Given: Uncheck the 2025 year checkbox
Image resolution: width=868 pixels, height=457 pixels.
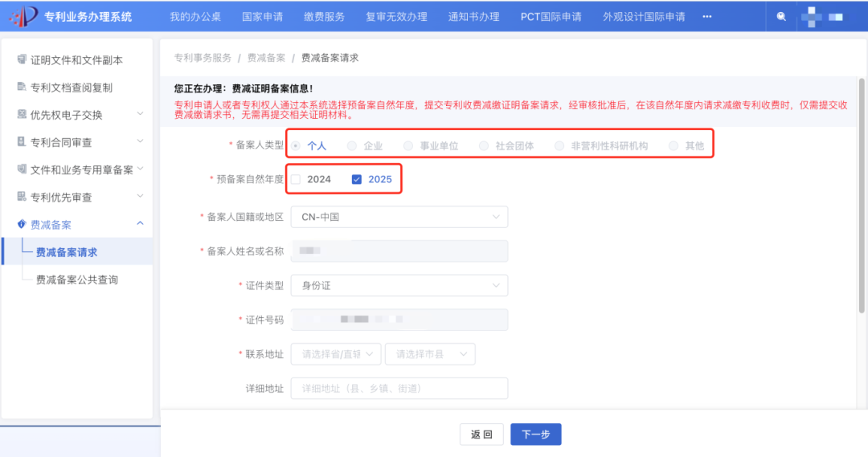Looking at the screenshot, I should click(x=357, y=179).
